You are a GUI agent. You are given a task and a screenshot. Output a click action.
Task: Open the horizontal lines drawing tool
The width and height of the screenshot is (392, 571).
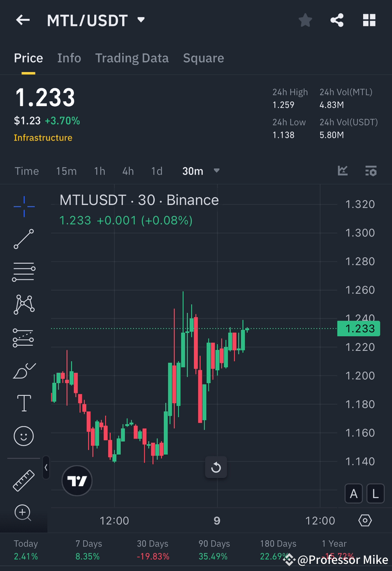24,272
